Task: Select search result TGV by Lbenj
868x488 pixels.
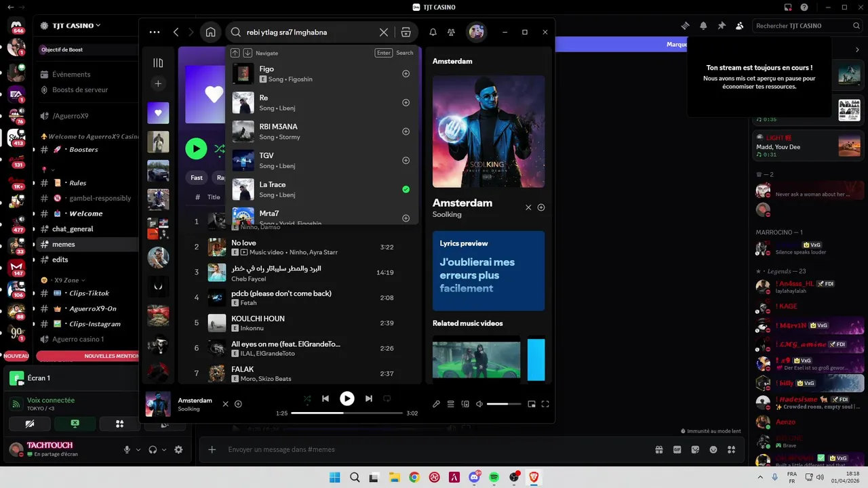Action: 322,161
